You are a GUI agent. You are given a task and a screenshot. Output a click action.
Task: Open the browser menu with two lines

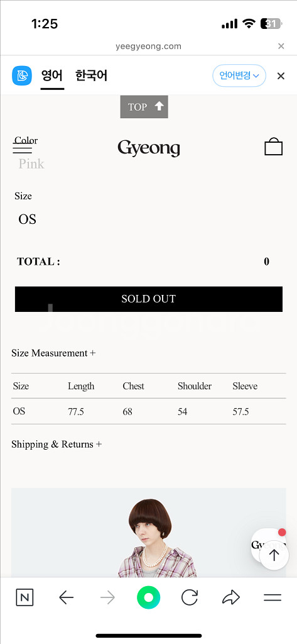point(273,597)
